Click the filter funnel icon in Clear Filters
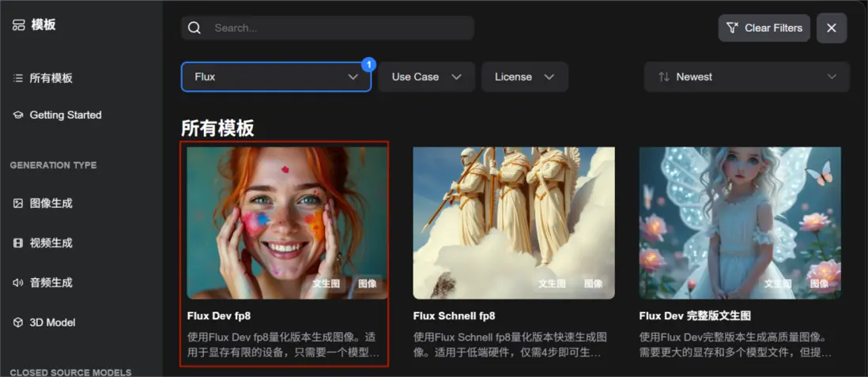Image resolution: width=868 pixels, height=377 pixels. 732,28
